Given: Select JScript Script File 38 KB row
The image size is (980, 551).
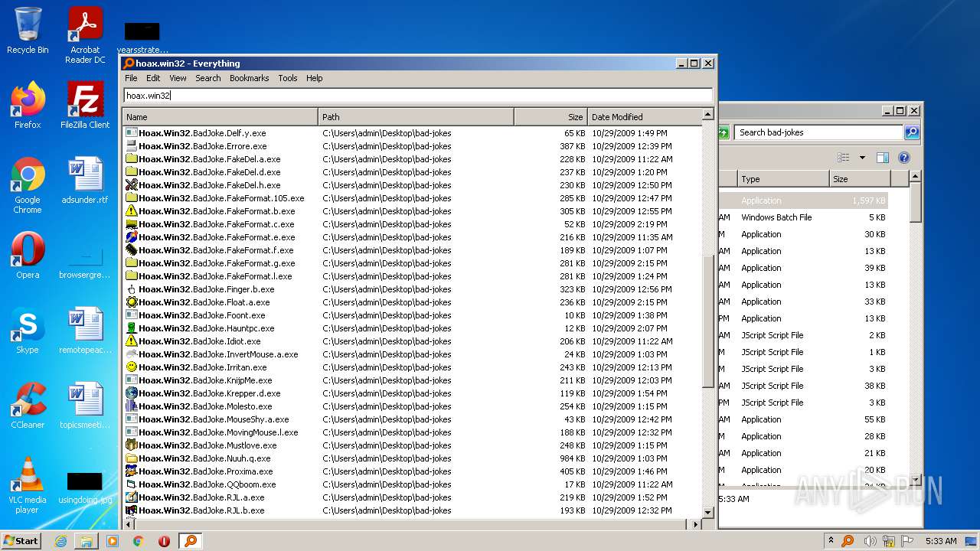Looking at the screenshot, I should (803, 386).
